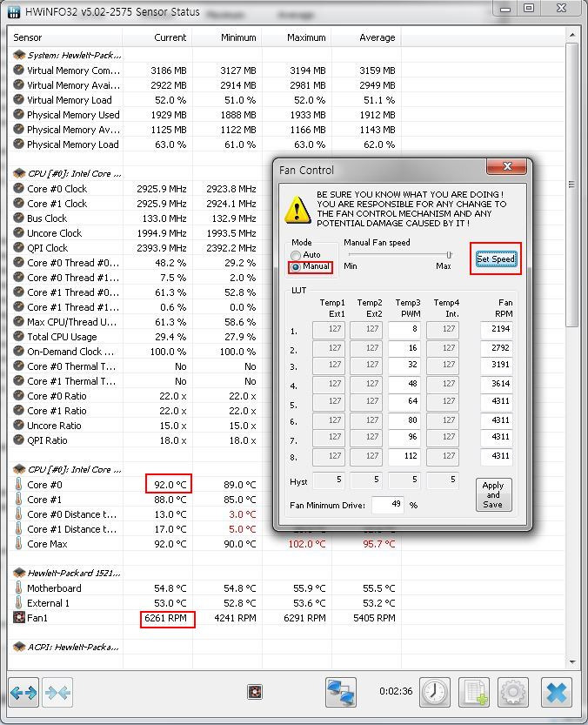Click the network computers remote icon
Image resolution: width=588 pixels, height=725 pixels.
coord(341,692)
